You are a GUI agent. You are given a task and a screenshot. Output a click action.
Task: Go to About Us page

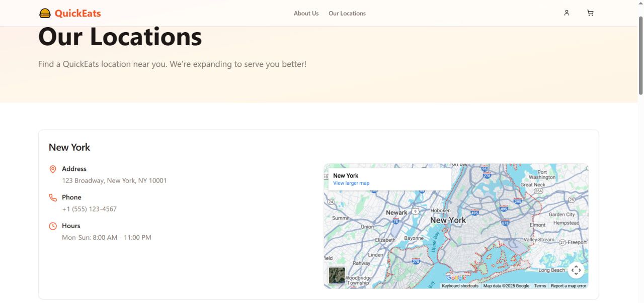coord(306,14)
